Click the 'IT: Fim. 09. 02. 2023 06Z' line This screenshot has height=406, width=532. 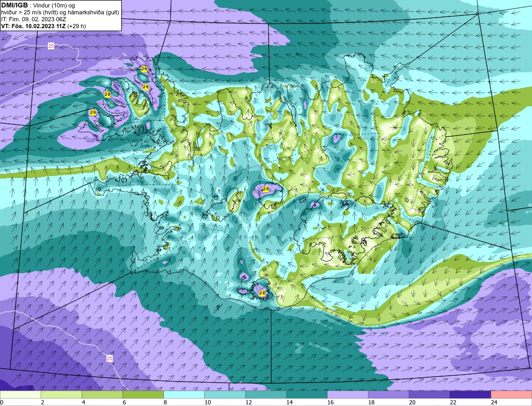click(34, 19)
